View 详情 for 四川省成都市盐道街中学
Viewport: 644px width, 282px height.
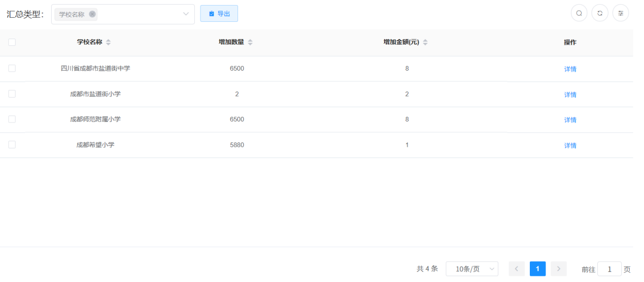[x=570, y=69]
